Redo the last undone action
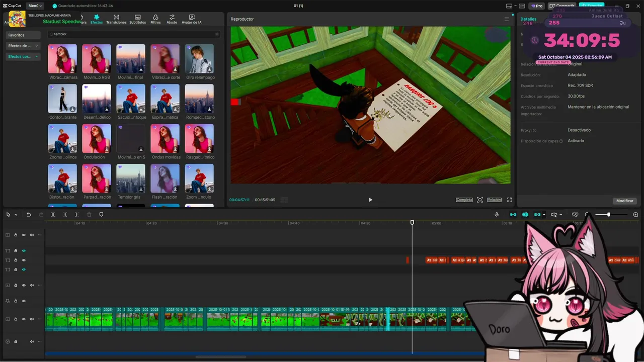The width and height of the screenshot is (644, 362). click(41, 215)
